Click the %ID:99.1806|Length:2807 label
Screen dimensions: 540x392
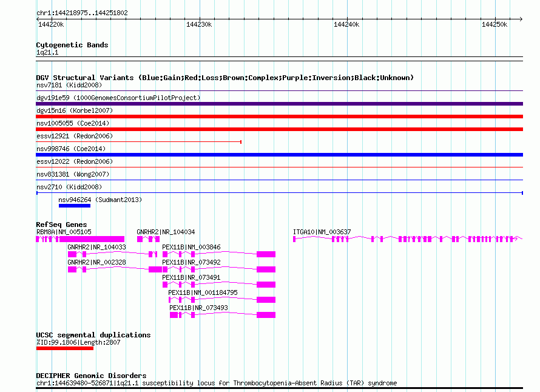[78, 342]
